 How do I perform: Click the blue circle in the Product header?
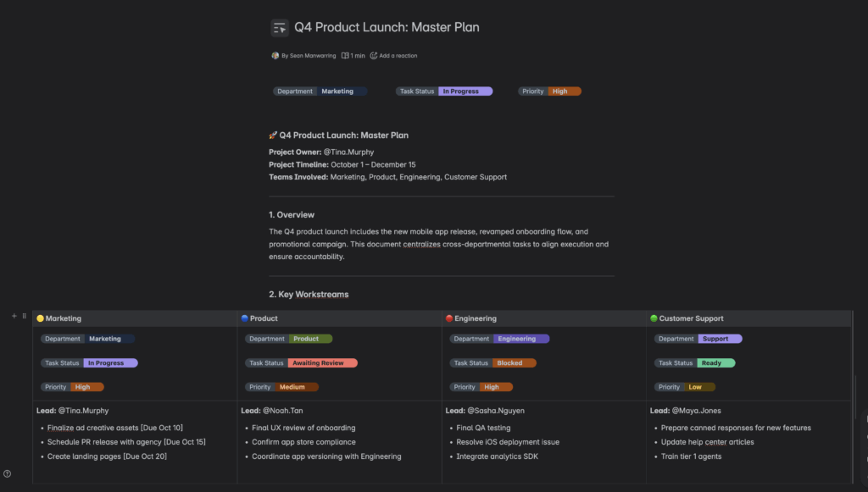point(245,318)
